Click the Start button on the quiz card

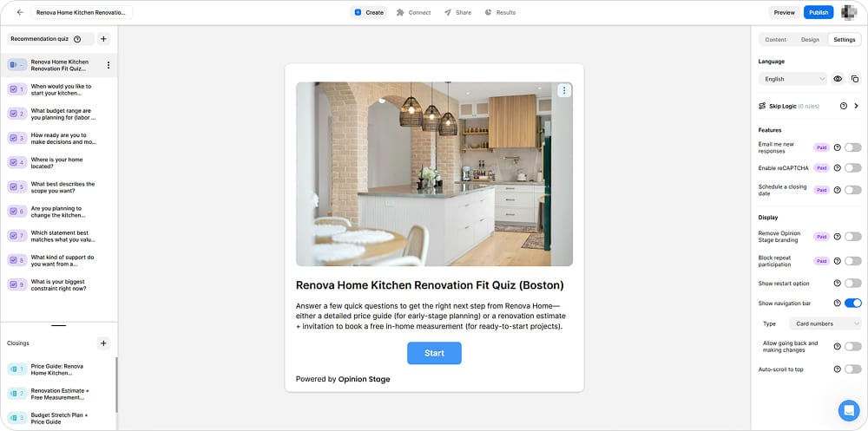434,353
